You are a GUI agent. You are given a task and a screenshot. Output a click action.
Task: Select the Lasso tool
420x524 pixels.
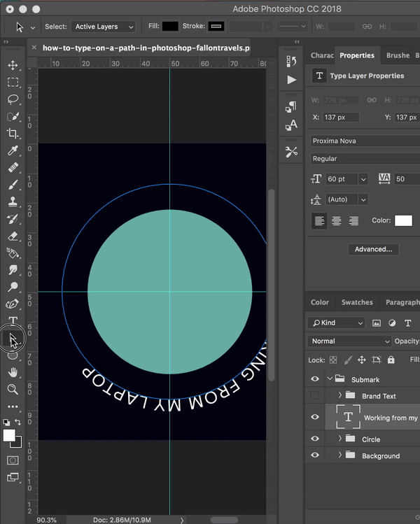[13, 99]
